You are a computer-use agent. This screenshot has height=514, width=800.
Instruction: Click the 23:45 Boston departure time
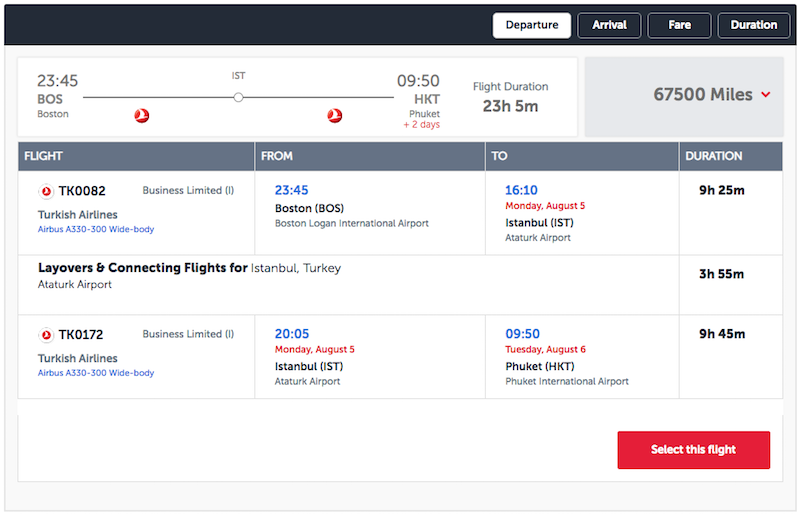click(x=291, y=190)
